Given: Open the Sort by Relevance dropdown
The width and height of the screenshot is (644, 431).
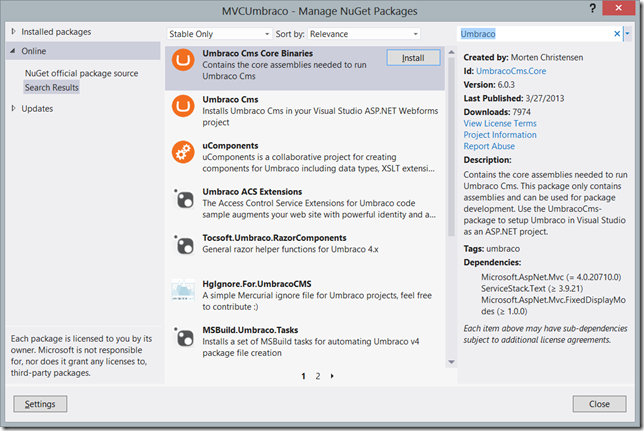Looking at the screenshot, I should tap(364, 34).
